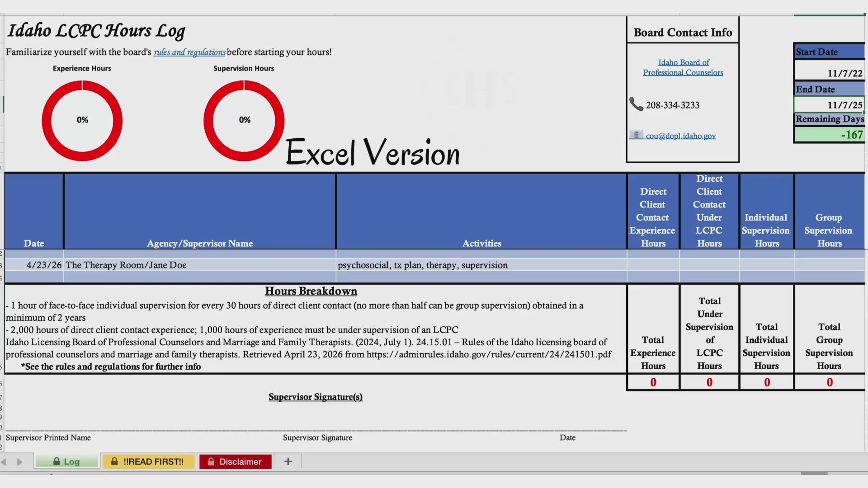Click the See the rules and regulations note
Image resolution: width=868 pixels, height=488 pixels.
(x=111, y=366)
